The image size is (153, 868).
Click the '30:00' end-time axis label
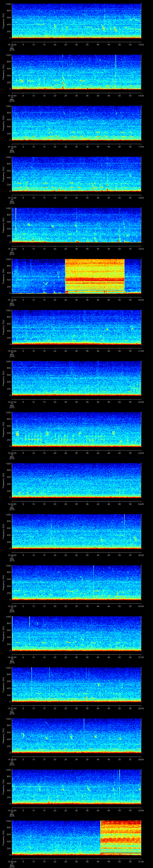(x=141, y=810)
